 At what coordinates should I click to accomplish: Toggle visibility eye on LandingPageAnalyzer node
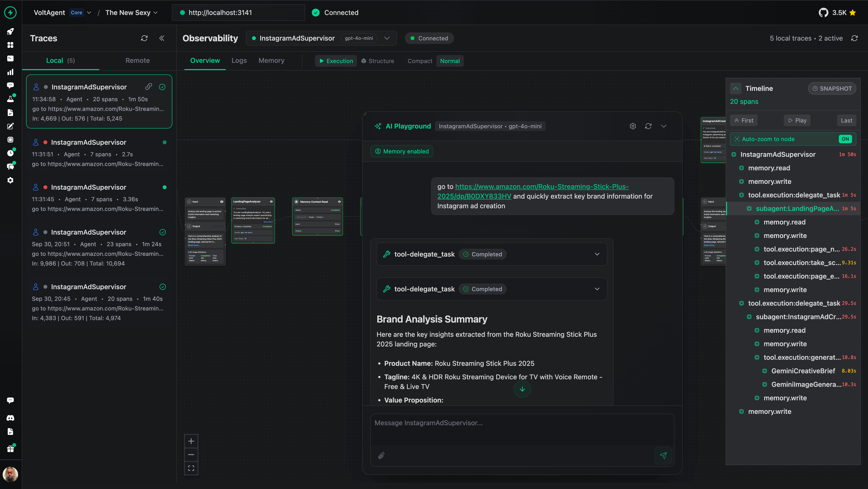[271, 202]
